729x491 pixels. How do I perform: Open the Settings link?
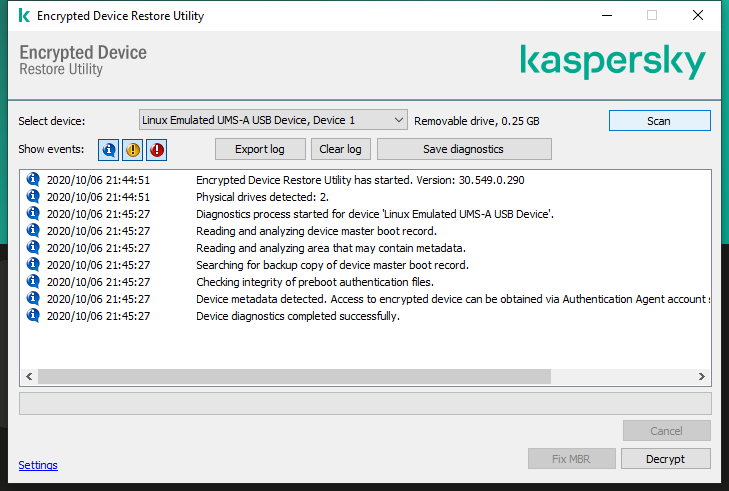point(38,465)
